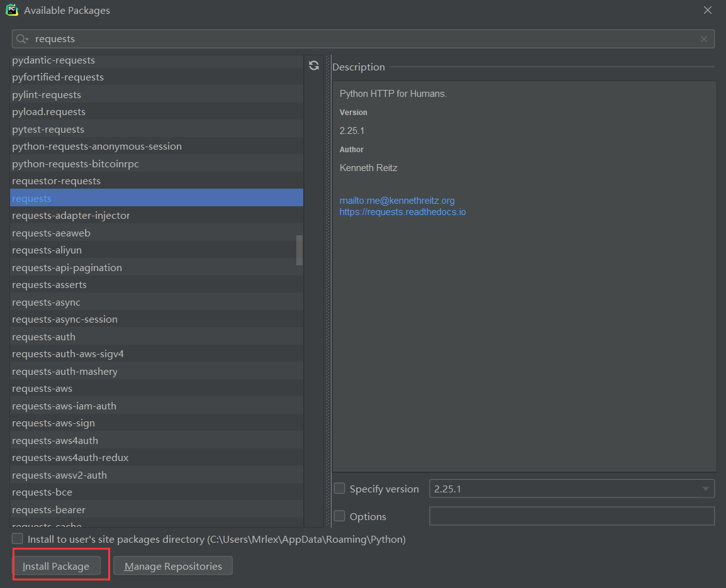726x588 pixels.
Task: Clear the search field with X icon
Action: 704,39
